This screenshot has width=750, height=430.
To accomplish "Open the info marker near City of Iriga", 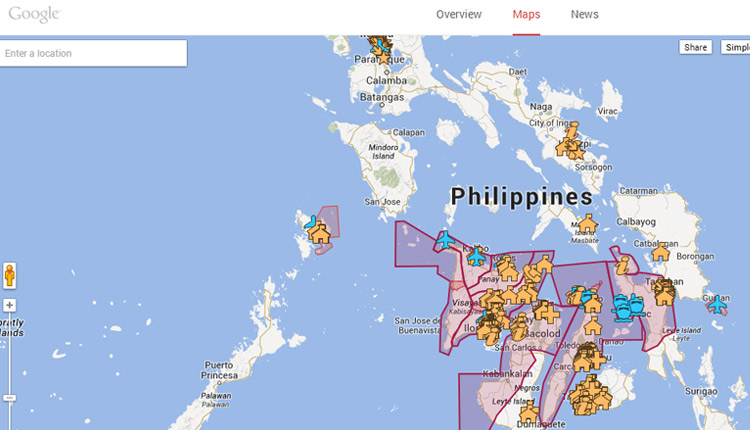I will (x=572, y=131).
